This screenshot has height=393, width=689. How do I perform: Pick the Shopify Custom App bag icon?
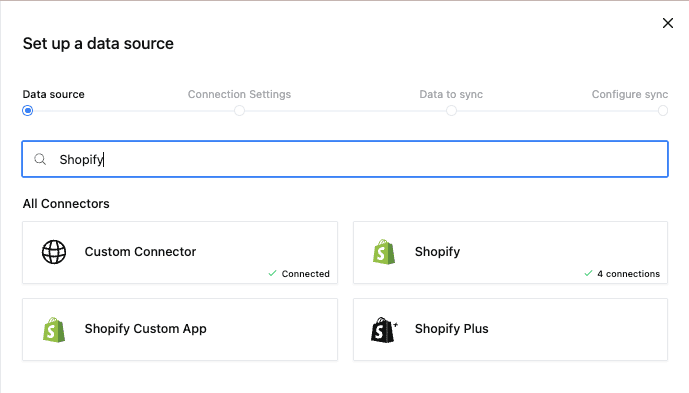click(54, 330)
